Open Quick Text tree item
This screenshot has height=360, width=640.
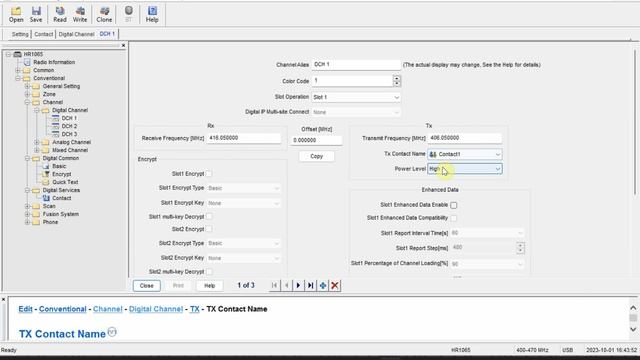pos(65,182)
